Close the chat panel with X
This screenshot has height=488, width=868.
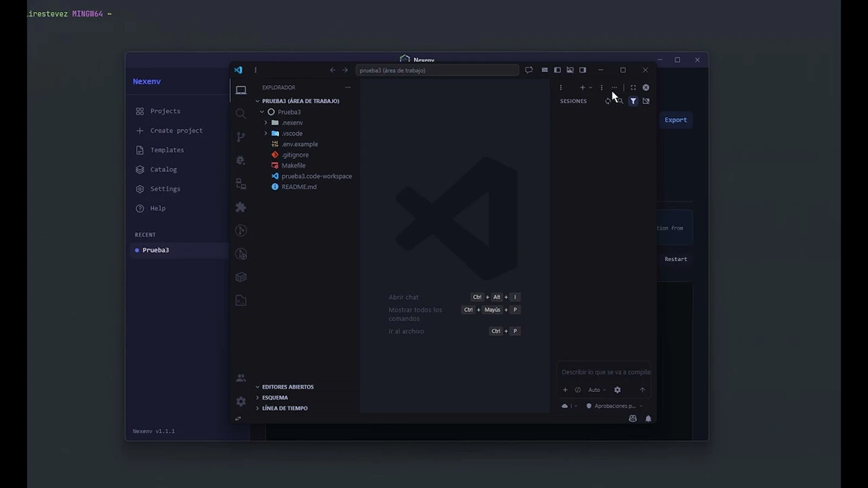[646, 87]
